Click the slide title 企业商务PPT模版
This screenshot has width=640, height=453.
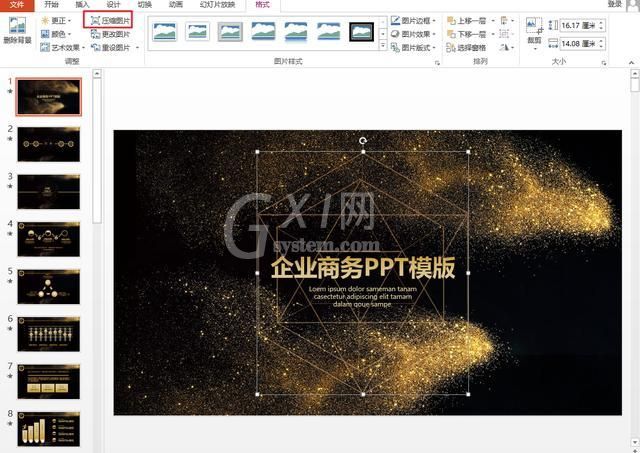(x=363, y=268)
